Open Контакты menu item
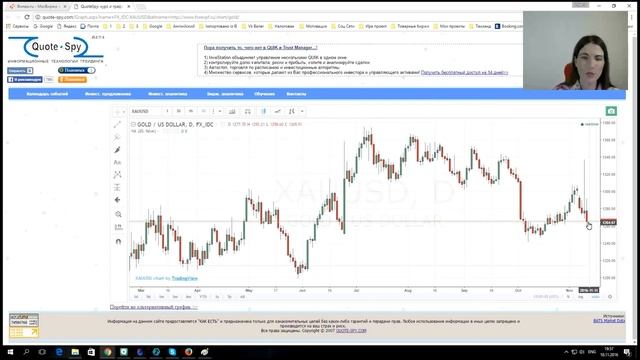The image size is (640, 360). (296, 94)
